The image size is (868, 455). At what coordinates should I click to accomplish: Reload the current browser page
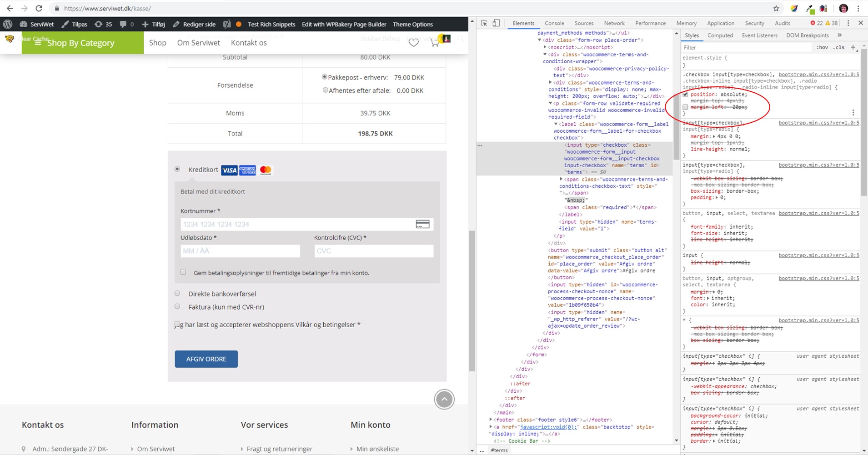point(39,8)
